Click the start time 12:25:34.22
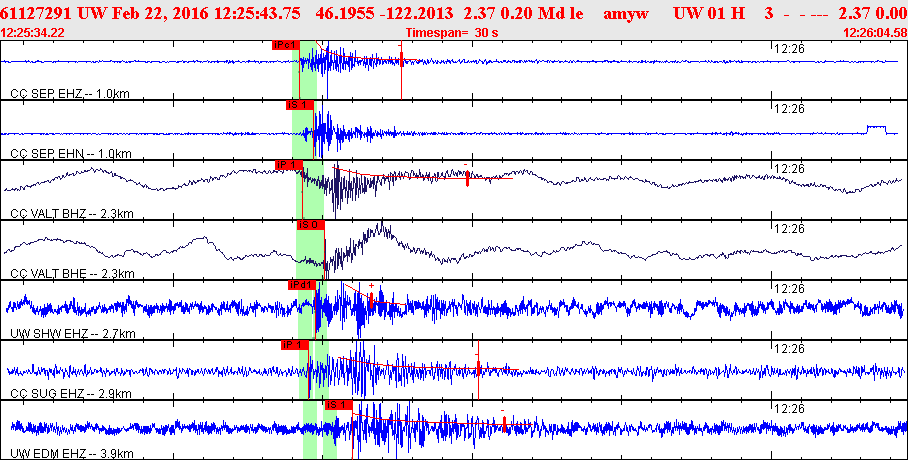This screenshot has width=908, height=460. click(32, 33)
